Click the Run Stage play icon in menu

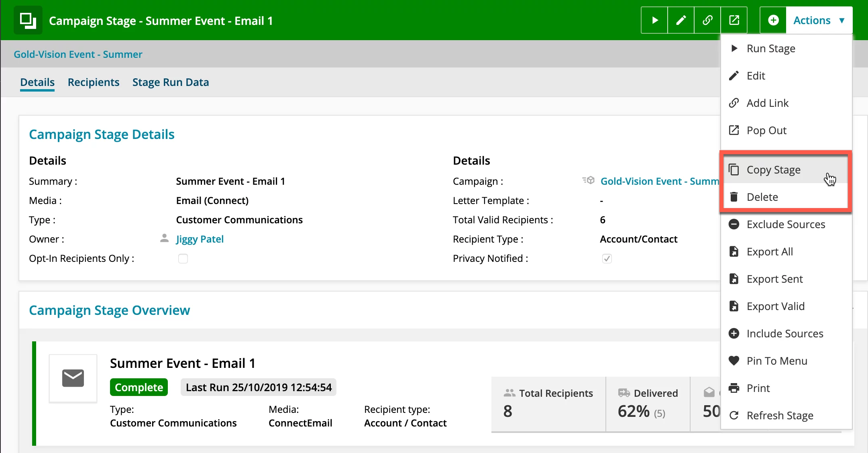point(734,48)
